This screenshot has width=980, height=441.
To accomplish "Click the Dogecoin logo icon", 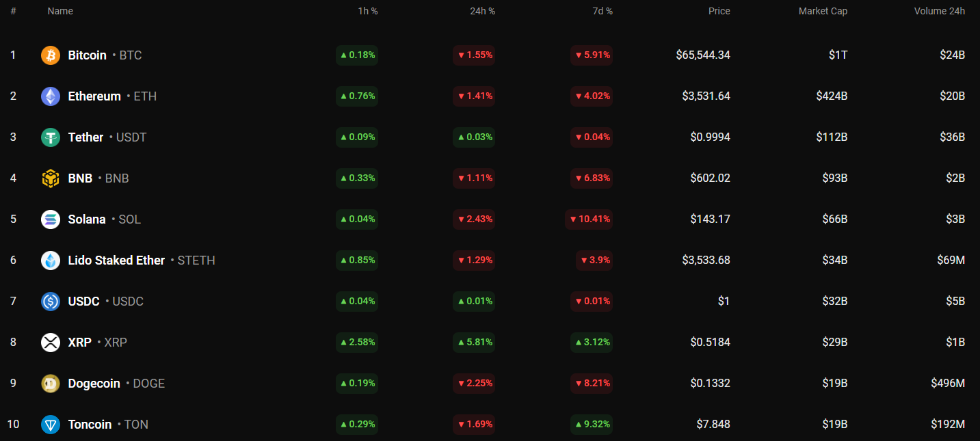I will (x=51, y=384).
